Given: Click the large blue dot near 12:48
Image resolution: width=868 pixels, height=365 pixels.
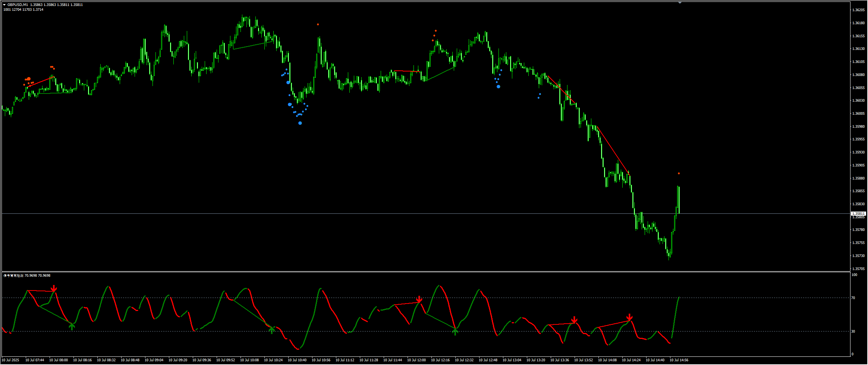Looking at the screenshot, I should (499, 87).
